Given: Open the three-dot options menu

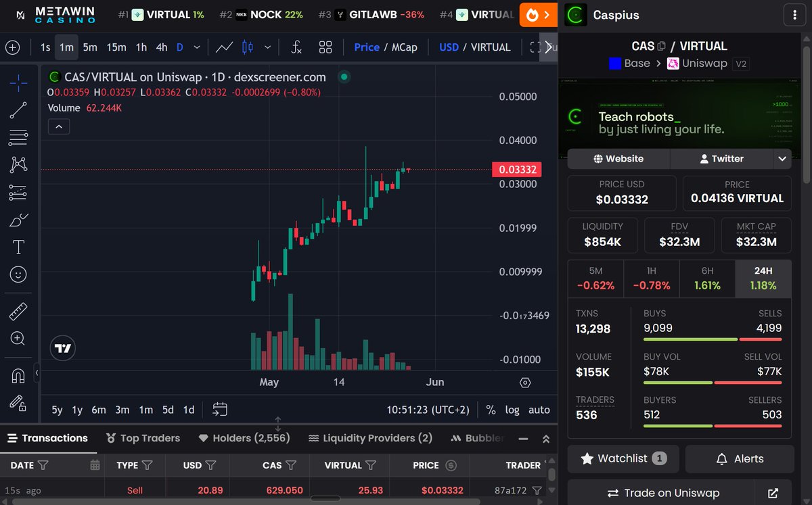Looking at the screenshot, I should (x=793, y=15).
